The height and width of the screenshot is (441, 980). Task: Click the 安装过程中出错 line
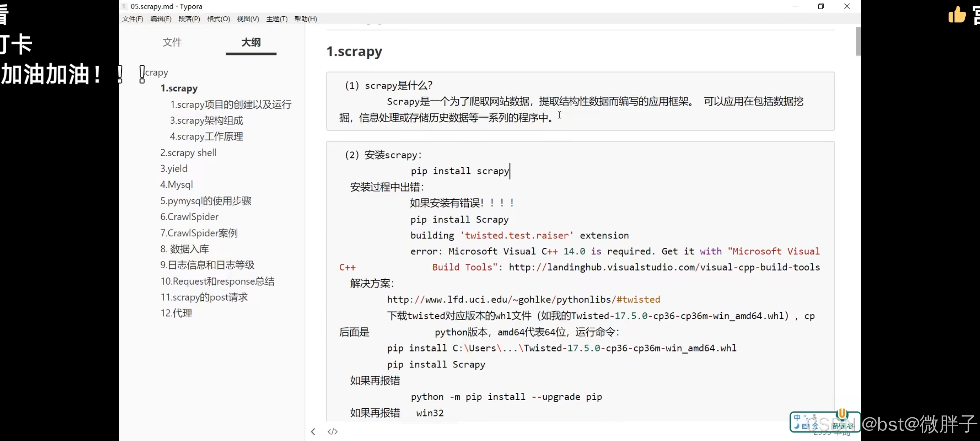coord(387,187)
